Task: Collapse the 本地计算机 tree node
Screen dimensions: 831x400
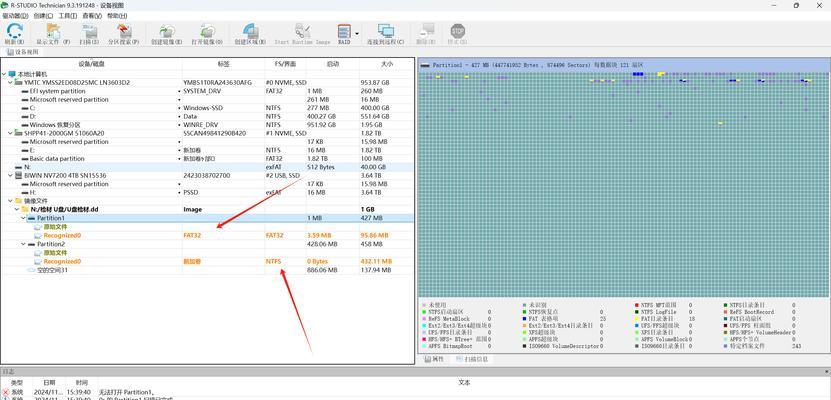Action: (4, 74)
